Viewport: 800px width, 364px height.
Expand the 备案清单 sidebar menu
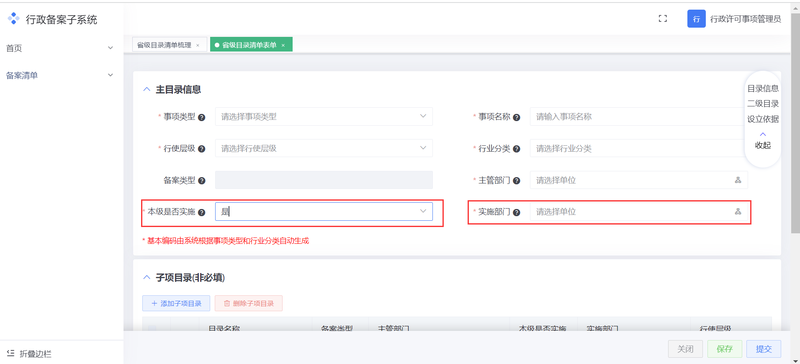(61, 75)
